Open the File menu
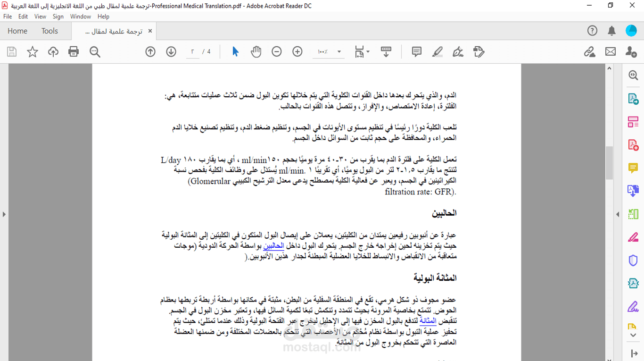 click(x=8, y=17)
